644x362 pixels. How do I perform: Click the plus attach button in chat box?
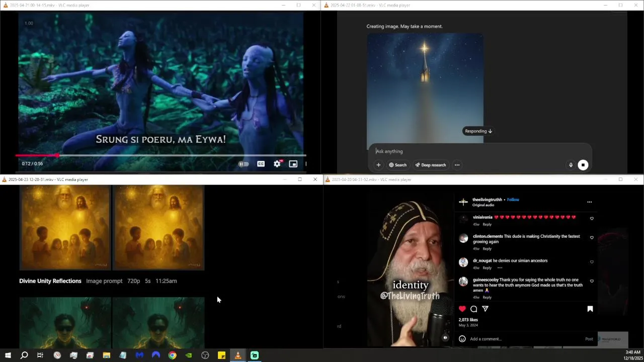pyautogui.click(x=378, y=165)
